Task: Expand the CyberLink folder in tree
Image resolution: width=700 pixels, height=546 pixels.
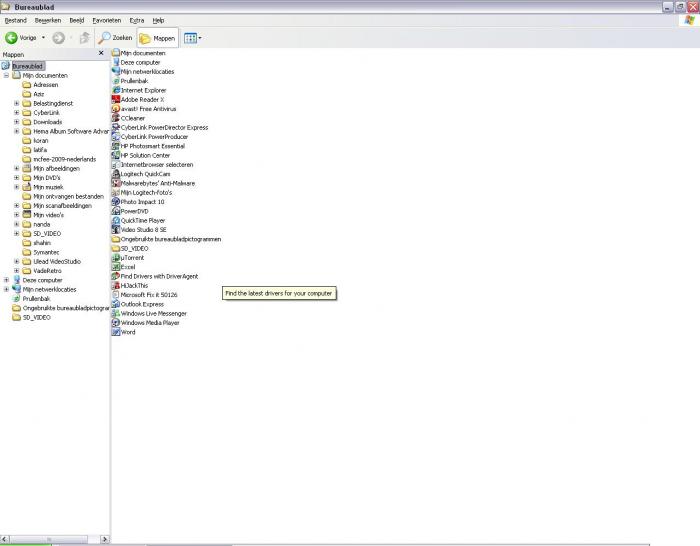Action: tap(17, 113)
